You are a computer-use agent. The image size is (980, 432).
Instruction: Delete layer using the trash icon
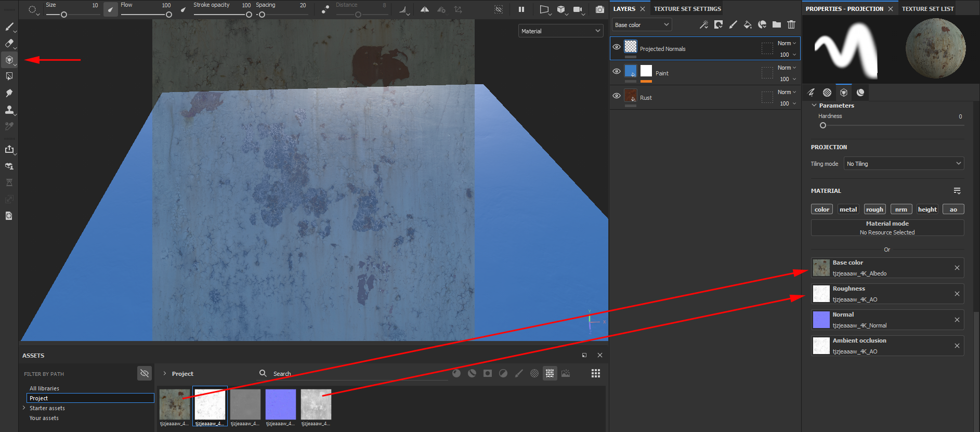(791, 24)
